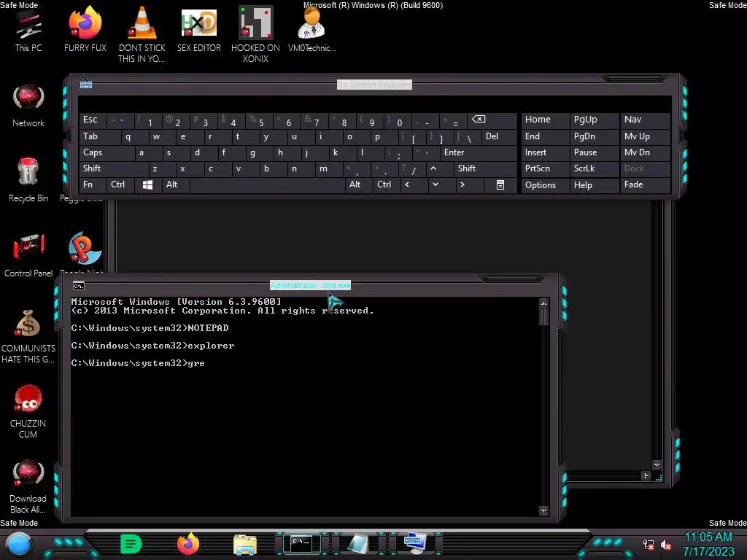This screenshot has height=560, width=747.
Task: Click the On-Screen Keyboard taskbar icon
Action: coord(414,544)
